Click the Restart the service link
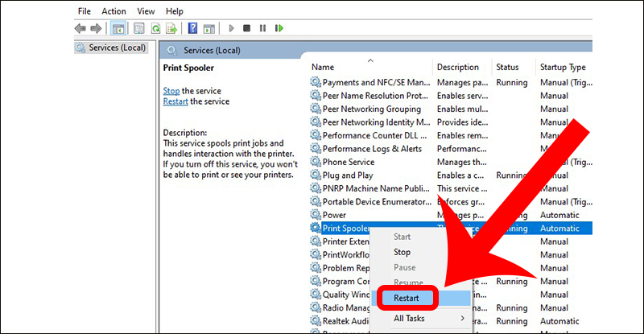This screenshot has width=644, height=334. [x=175, y=101]
